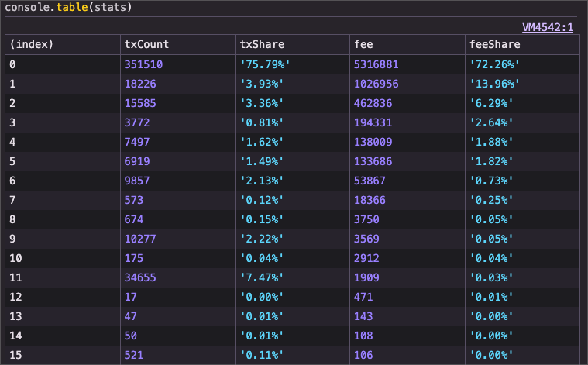Click txCount value 3772
The image size is (588, 365).
[137, 122]
